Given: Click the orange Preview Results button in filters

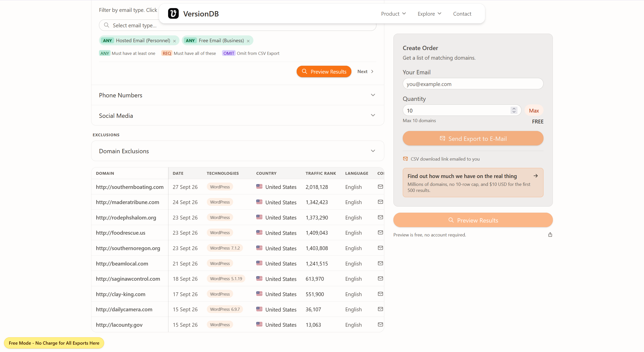Looking at the screenshot, I should pyautogui.click(x=324, y=72).
